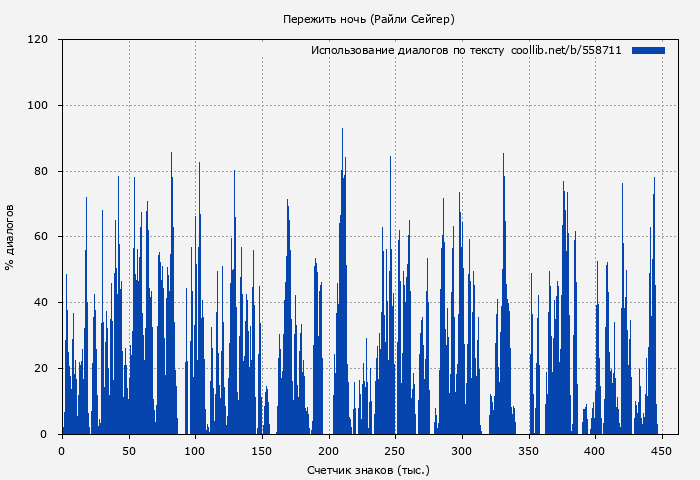The image size is (700, 480).
Task: Click the vertical axis label "% диалогов"
Action: point(10,237)
